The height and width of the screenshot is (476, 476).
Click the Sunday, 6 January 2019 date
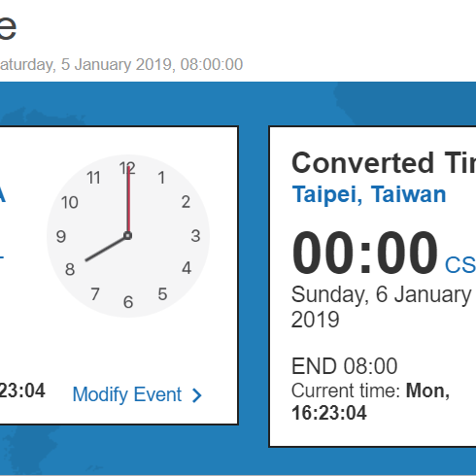click(381, 307)
